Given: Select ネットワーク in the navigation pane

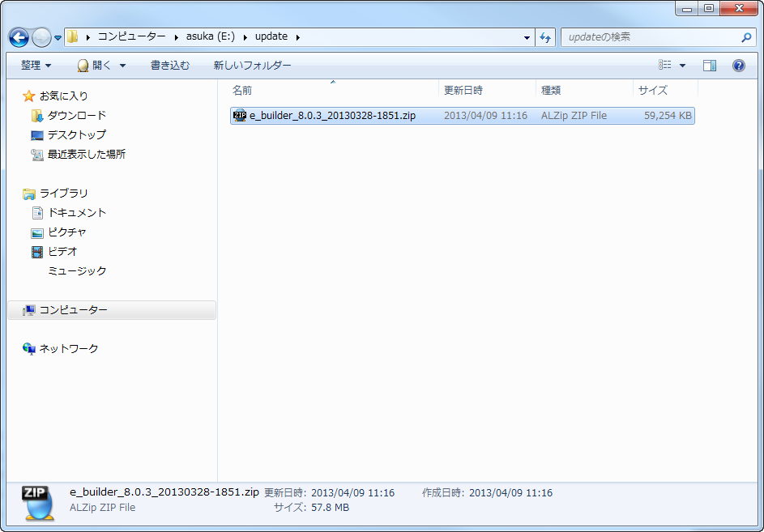Looking at the screenshot, I should [x=69, y=349].
